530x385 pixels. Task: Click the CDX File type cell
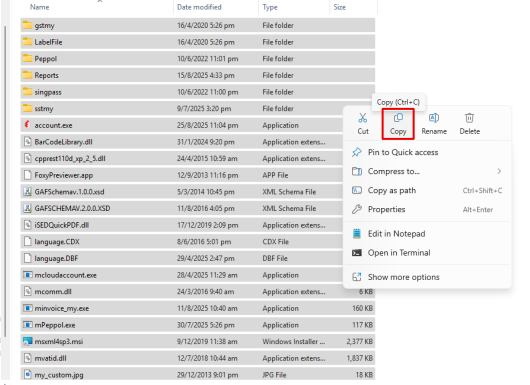(x=275, y=242)
